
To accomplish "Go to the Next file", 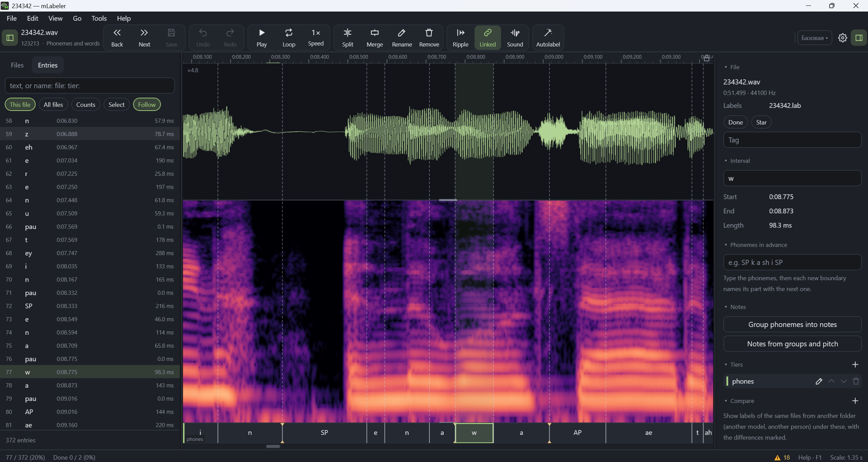I will click(144, 38).
